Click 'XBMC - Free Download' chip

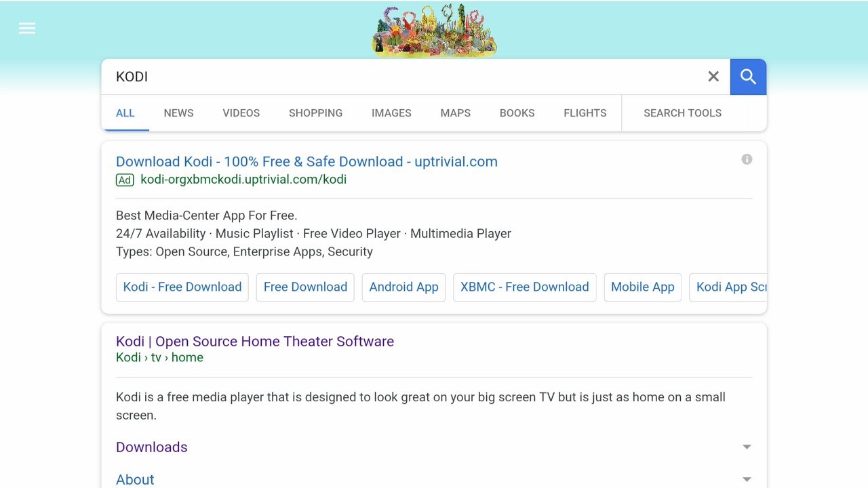tap(525, 287)
